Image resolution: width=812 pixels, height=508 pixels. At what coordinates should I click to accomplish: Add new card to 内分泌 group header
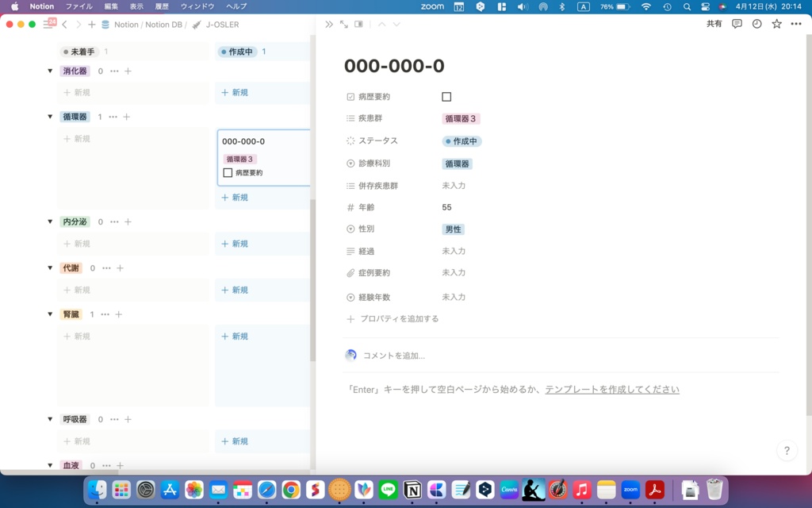(x=128, y=222)
